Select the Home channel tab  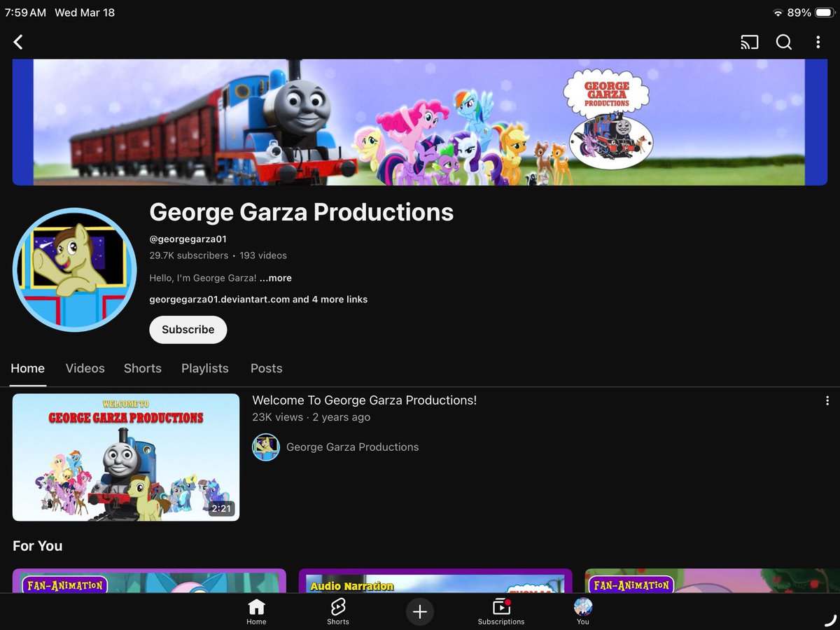click(x=28, y=369)
